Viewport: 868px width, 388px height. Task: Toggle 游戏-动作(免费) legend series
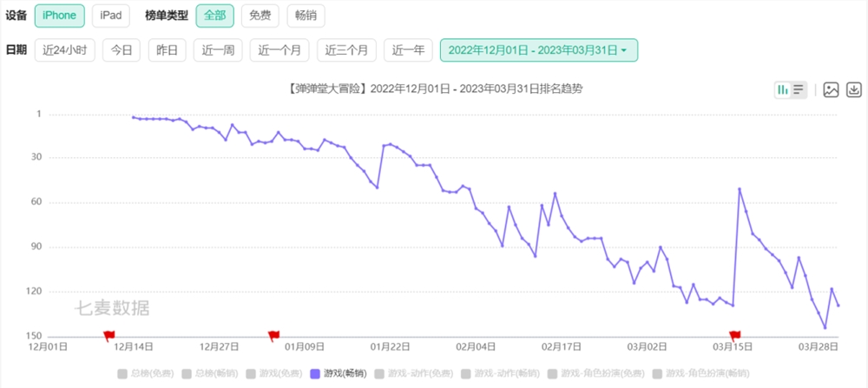click(413, 373)
